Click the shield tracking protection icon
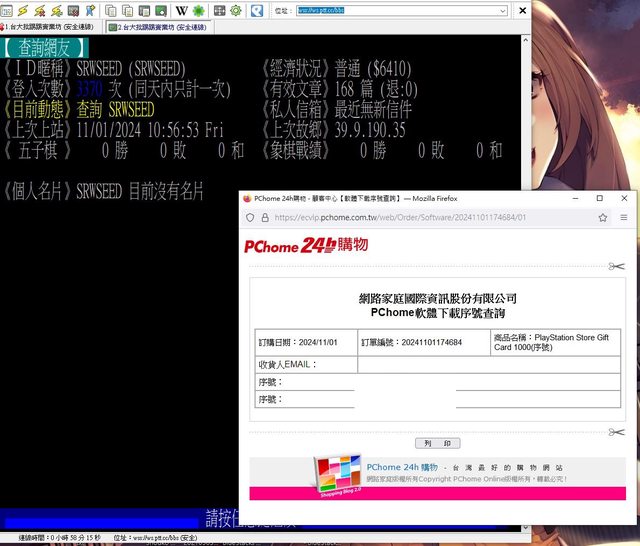Viewport: 640px width, 546px height. (250, 217)
